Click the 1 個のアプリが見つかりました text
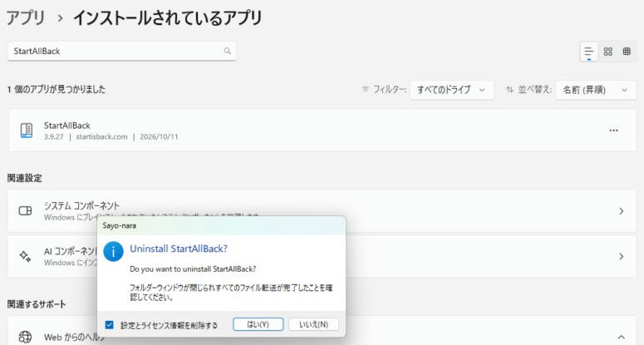 (x=57, y=89)
